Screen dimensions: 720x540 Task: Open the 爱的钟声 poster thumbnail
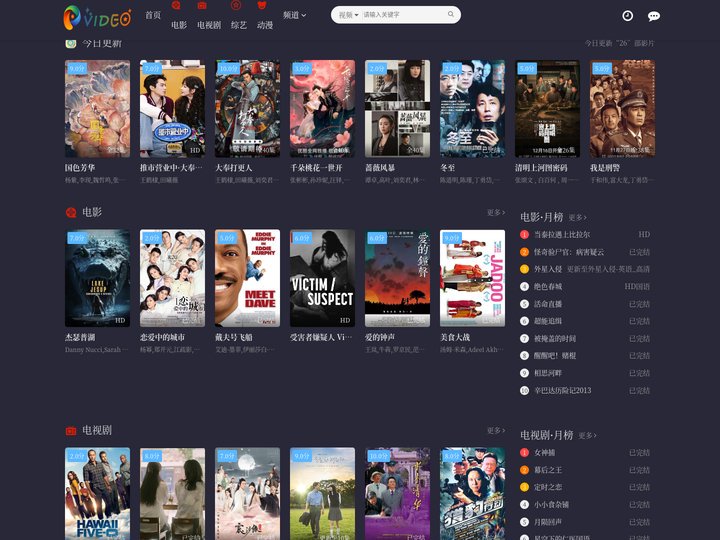click(x=397, y=278)
